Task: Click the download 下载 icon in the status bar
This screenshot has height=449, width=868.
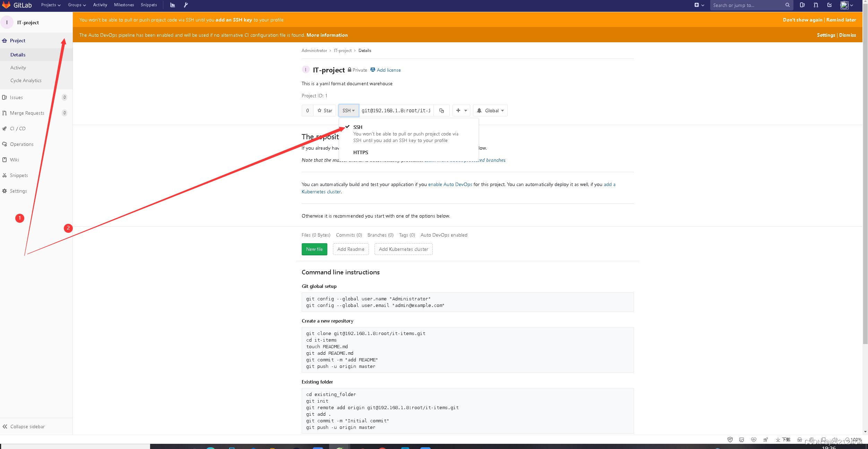Action: coord(783,440)
